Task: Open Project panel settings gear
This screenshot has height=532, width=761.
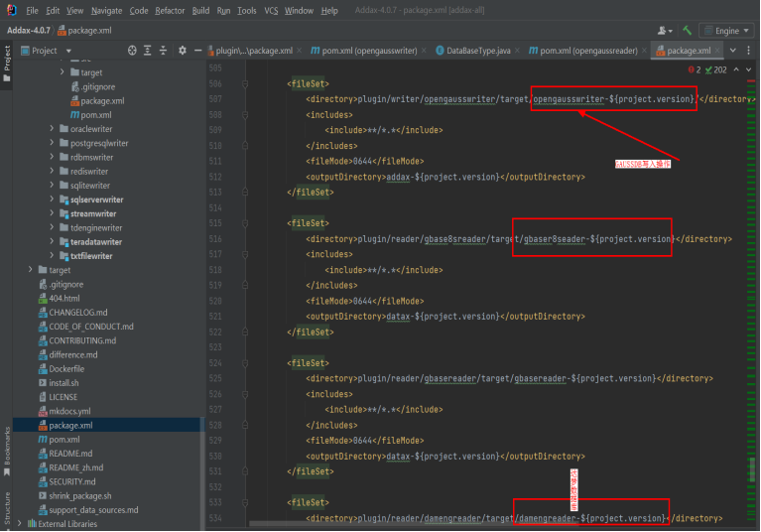Action: point(182,51)
